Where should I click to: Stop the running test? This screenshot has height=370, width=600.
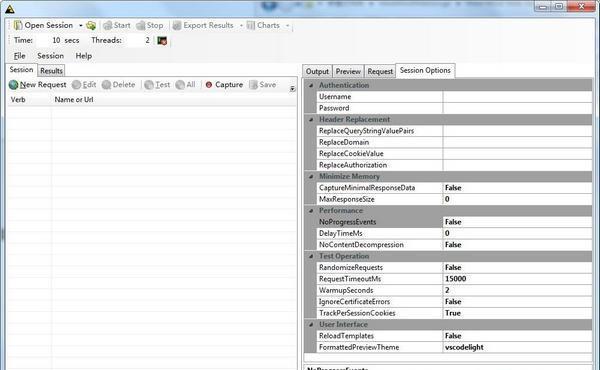pyautogui.click(x=150, y=25)
